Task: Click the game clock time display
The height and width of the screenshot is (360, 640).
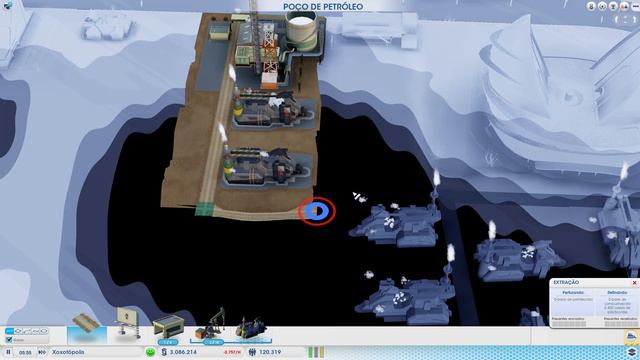Action: (x=25, y=352)
